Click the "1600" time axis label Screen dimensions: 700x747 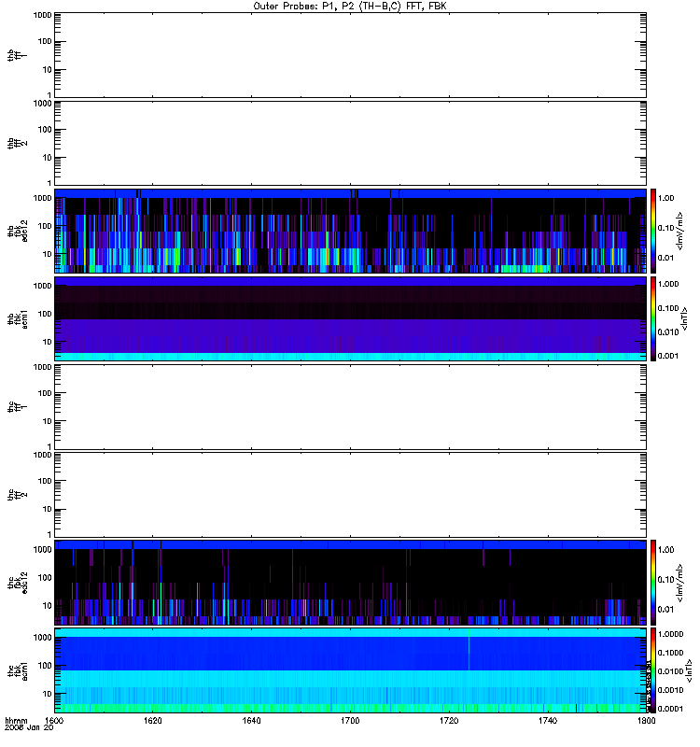[54, 721]
